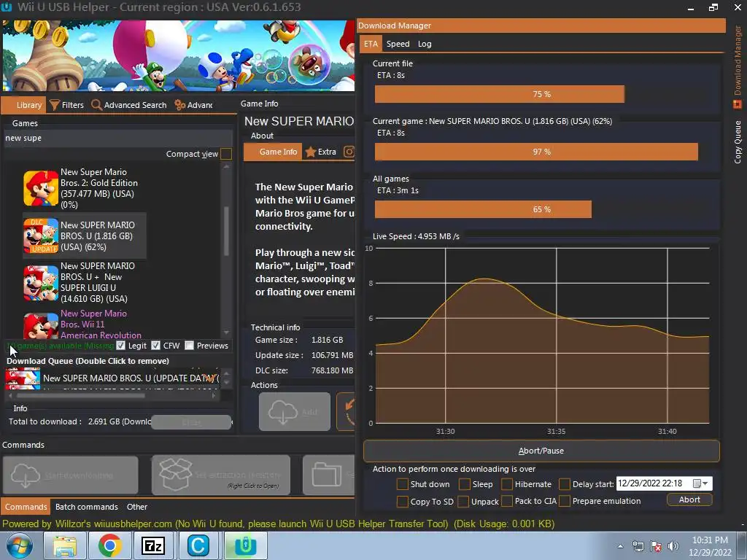Click the greyed Clear button in Info
The width and height of the screenshot is (747, 560).
click(191, 422)
